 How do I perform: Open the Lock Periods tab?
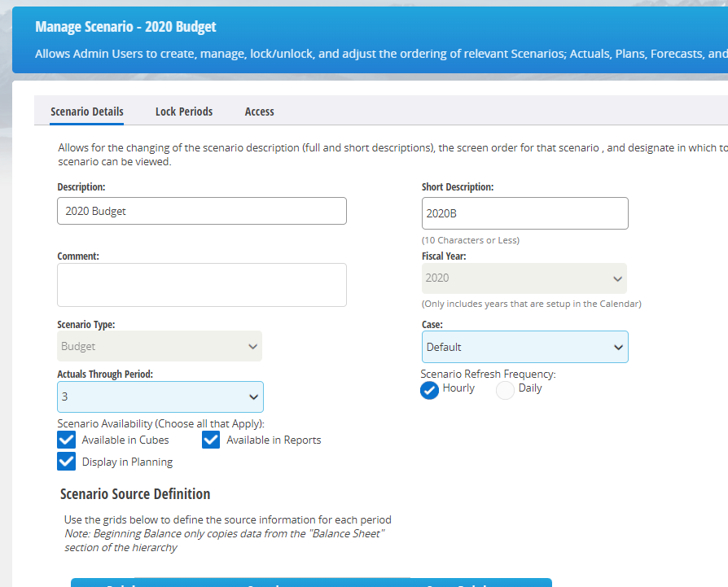[x=184, y=112]
